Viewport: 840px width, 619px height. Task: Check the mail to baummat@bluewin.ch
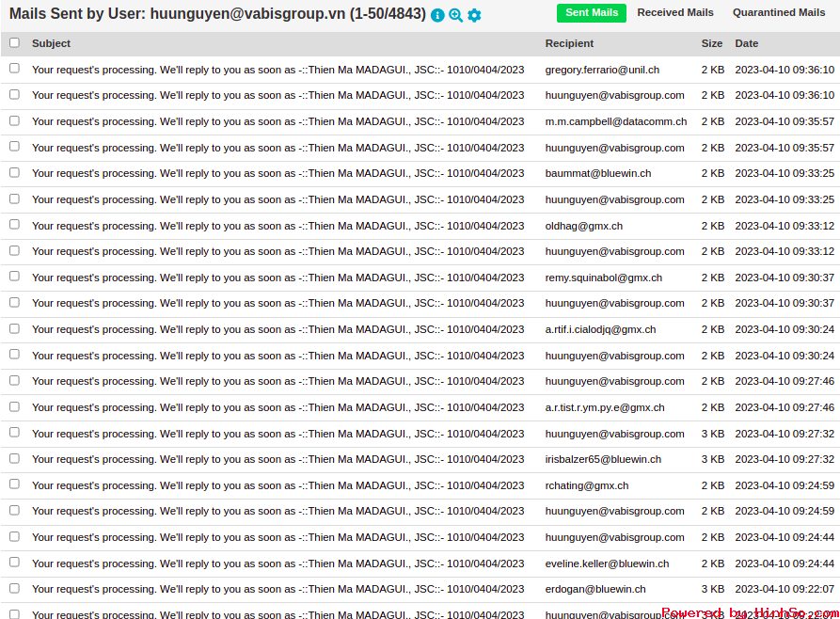[14, 172]
